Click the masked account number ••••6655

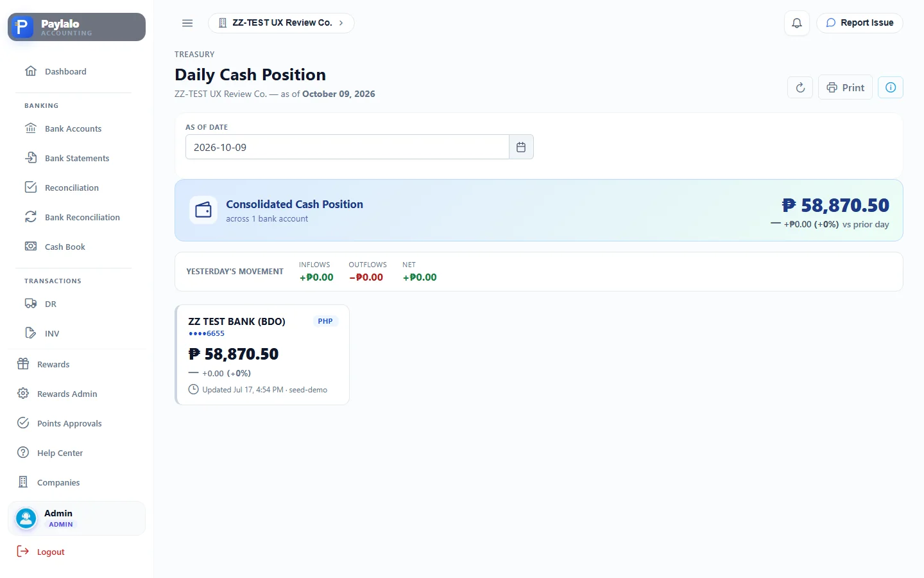[207, 333]
